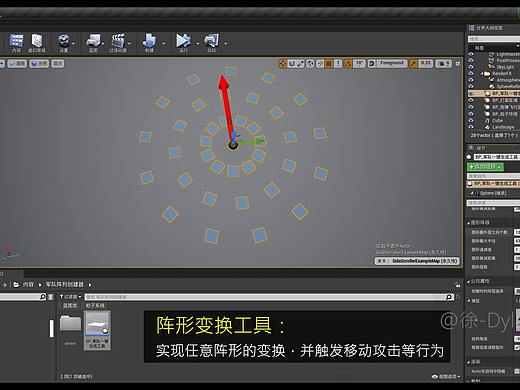Click the camera speed button

coord(444,63)
